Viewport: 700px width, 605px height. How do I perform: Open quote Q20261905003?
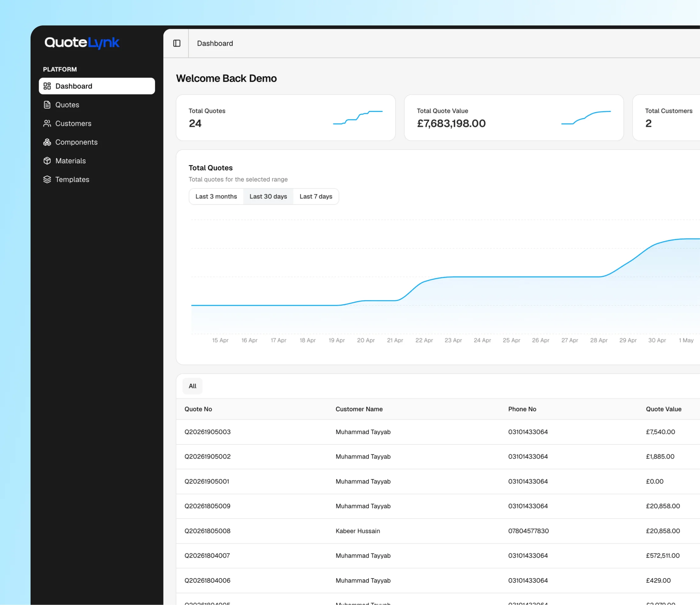[x=207, y=432]
